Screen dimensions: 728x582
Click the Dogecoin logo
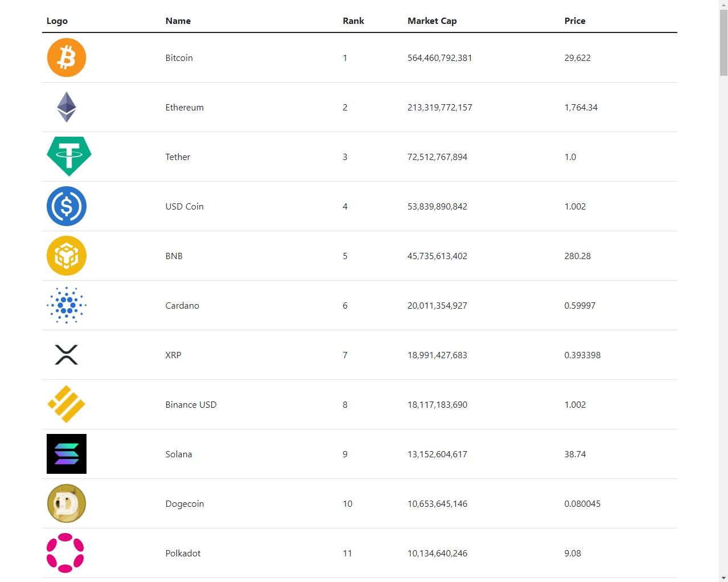67,503
